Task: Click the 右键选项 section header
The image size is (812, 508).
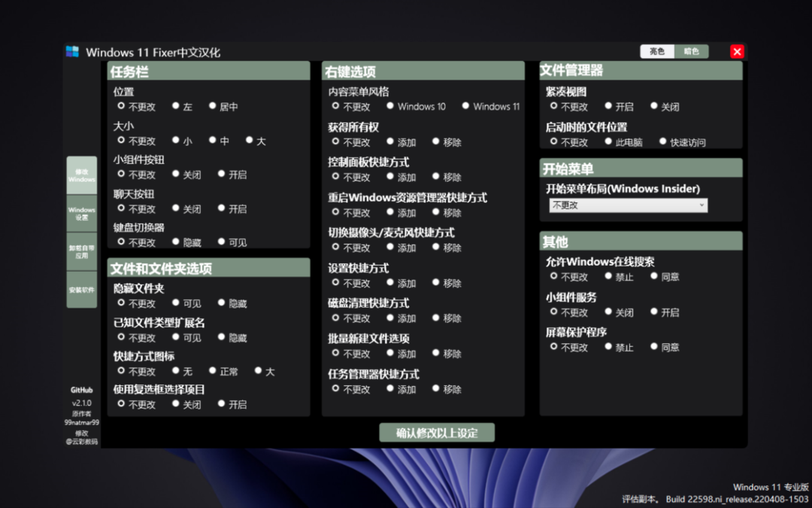Action: coord(423,71)
